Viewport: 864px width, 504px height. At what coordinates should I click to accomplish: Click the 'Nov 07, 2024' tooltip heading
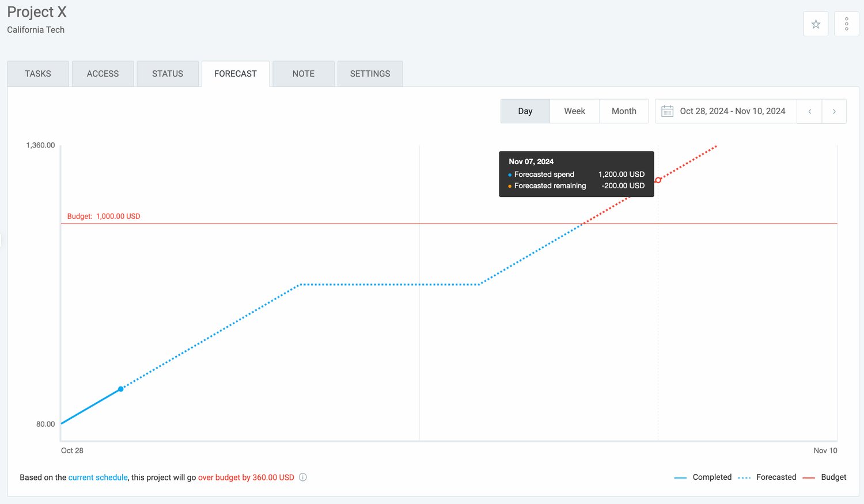point(531,162)
